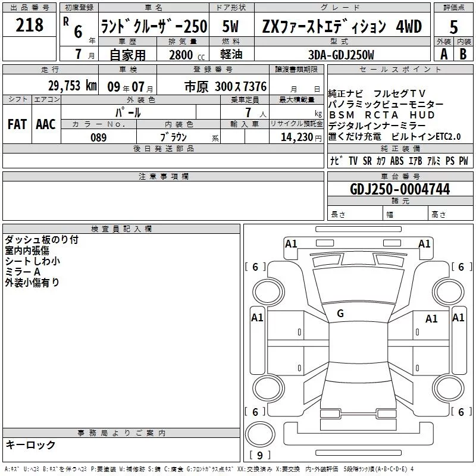
Task: Click fuel type 軽油
Action: click(x=231, y=54)
